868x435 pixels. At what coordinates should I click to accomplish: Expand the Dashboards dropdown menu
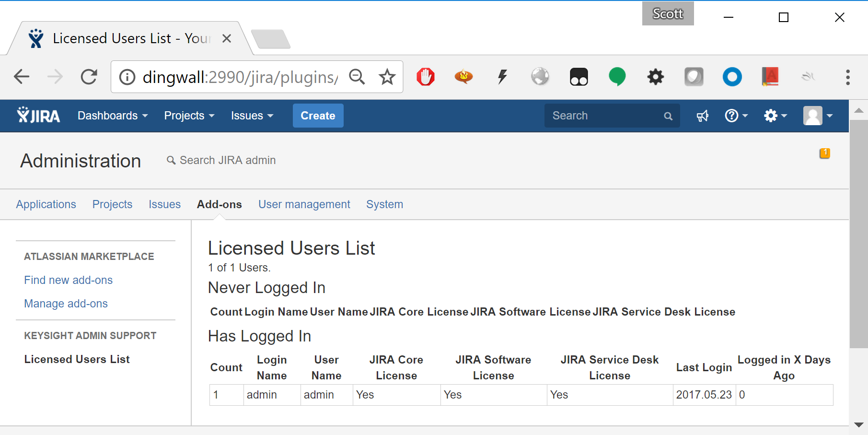click(x=113, y=116)
